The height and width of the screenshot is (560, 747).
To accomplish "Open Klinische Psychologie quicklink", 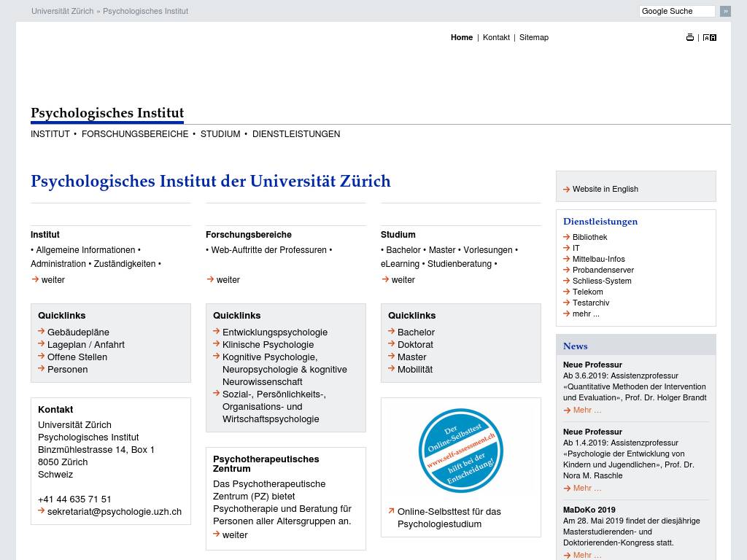I will coord(268,344).
